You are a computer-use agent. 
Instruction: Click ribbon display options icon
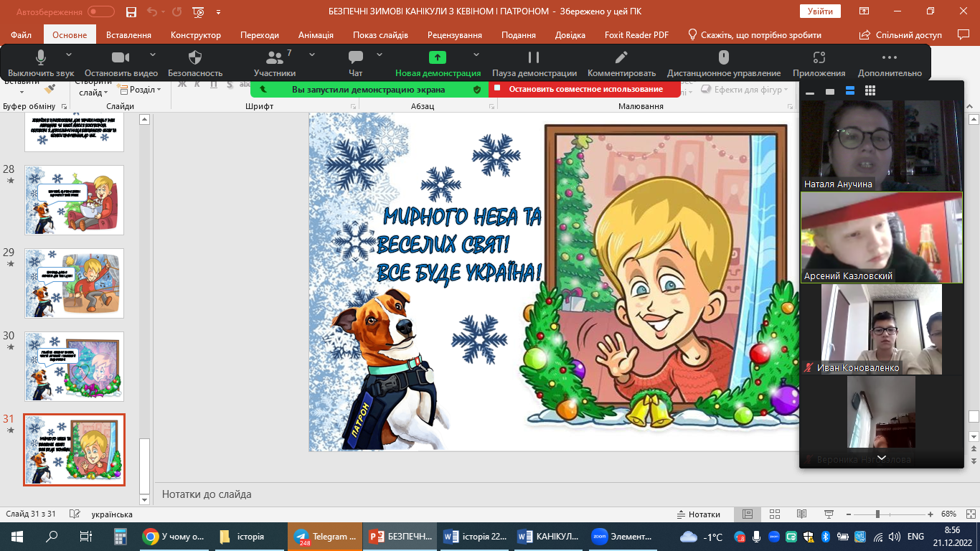pyautogui.click(x=865, y=11)
